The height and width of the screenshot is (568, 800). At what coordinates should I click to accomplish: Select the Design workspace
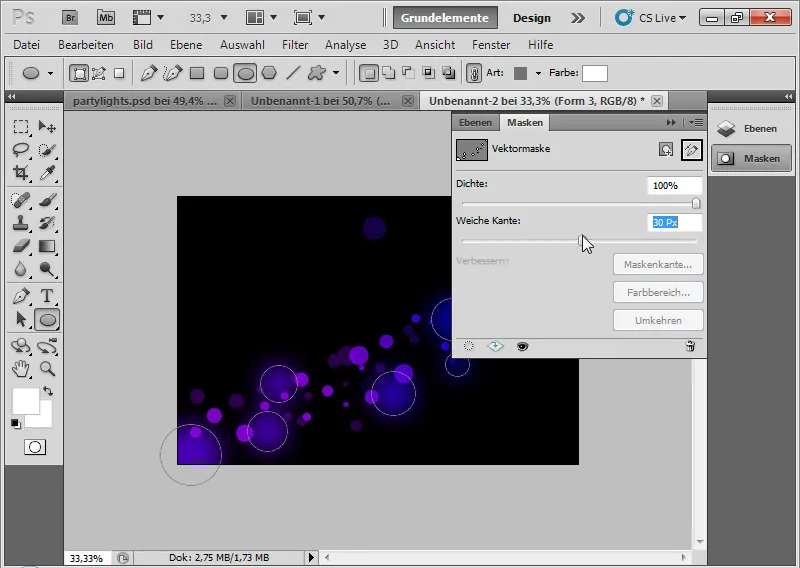click(x=532, y=18)
